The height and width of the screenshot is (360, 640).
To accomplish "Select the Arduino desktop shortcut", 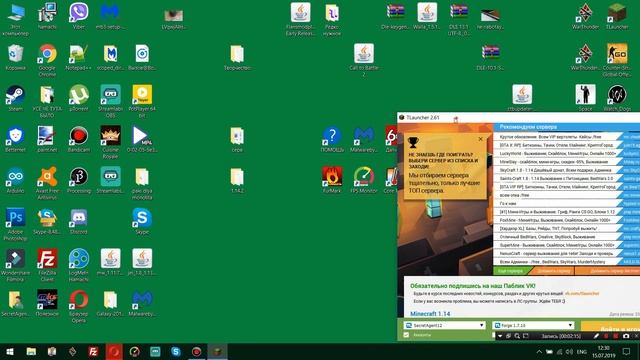I will tap(16, 180).
